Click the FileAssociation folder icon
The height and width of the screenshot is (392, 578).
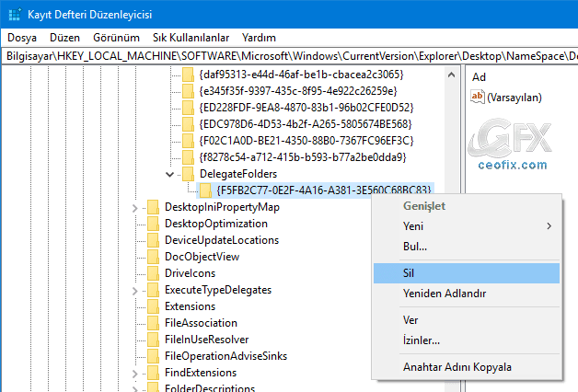point(153,323)
